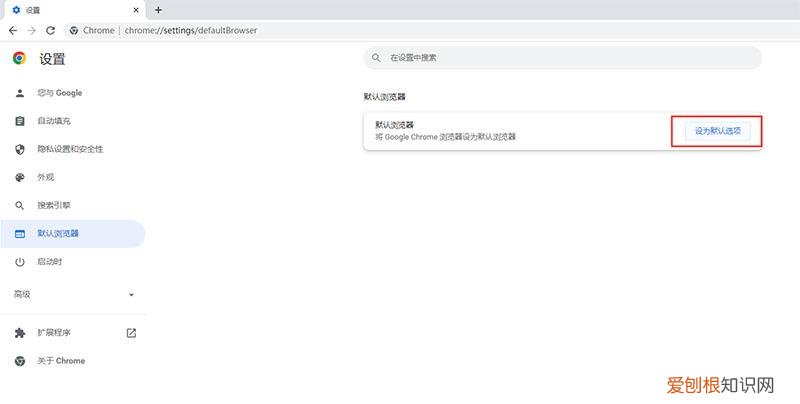Viewport: 800px width, 404px height.
Task: Reload the page with refresh icon
Action: (x=50, y=31)
